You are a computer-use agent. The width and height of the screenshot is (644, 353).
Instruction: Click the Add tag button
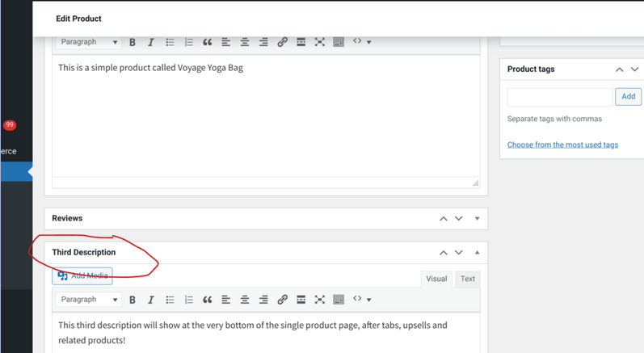(628, 96)
